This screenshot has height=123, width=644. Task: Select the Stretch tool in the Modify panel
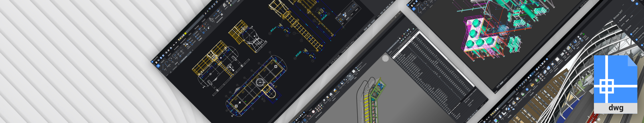[x=193, y=44]
